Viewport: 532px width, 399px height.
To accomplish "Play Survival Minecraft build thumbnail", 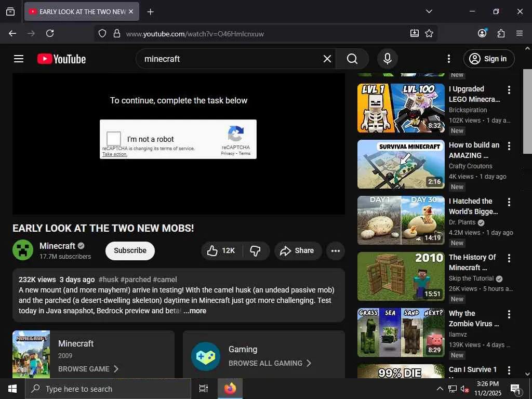I will (x=401, y=164).
